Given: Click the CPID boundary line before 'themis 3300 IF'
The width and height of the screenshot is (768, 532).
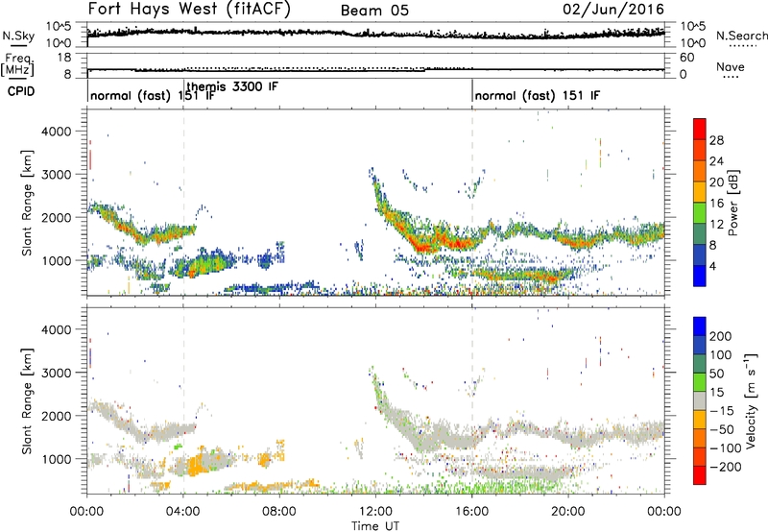Looking at the screenshot, I should [x=183, y=90].
